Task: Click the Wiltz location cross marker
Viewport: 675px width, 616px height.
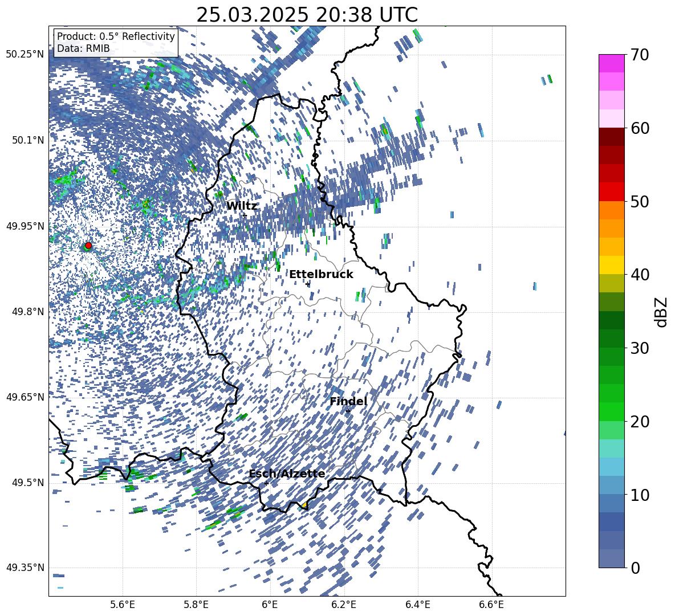Action: tap(245, 215)
